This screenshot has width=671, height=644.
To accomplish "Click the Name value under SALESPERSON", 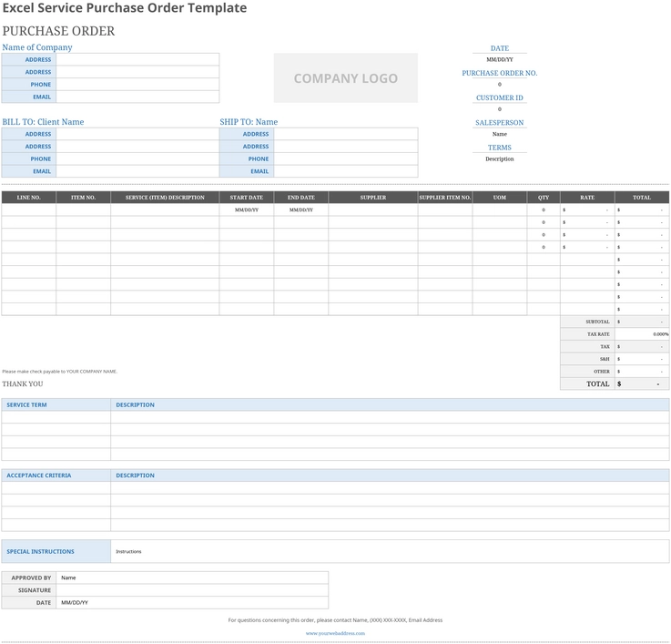I will click(x=500, y=134).
